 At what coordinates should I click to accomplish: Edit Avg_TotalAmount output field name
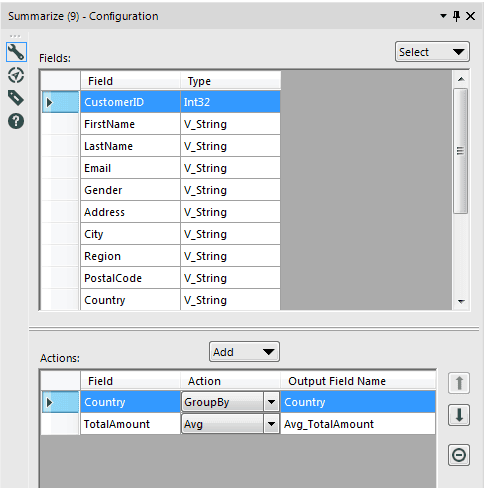click(358, 424)
